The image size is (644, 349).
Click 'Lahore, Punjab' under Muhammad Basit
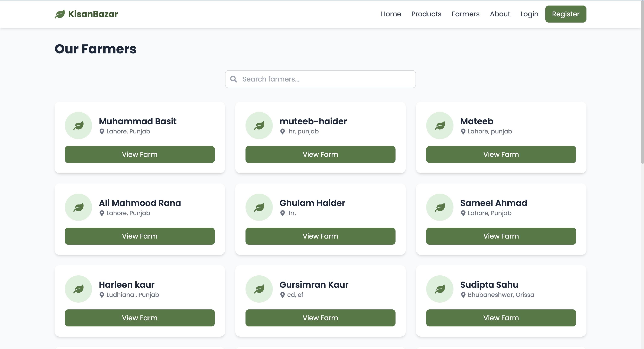[128, 132]
